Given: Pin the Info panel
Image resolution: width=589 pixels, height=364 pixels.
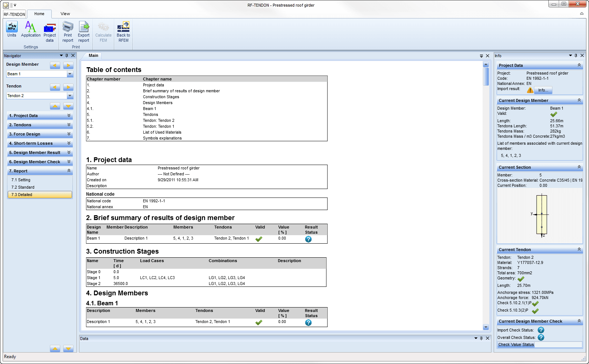Looking at the screenshot, I should 576,55.
